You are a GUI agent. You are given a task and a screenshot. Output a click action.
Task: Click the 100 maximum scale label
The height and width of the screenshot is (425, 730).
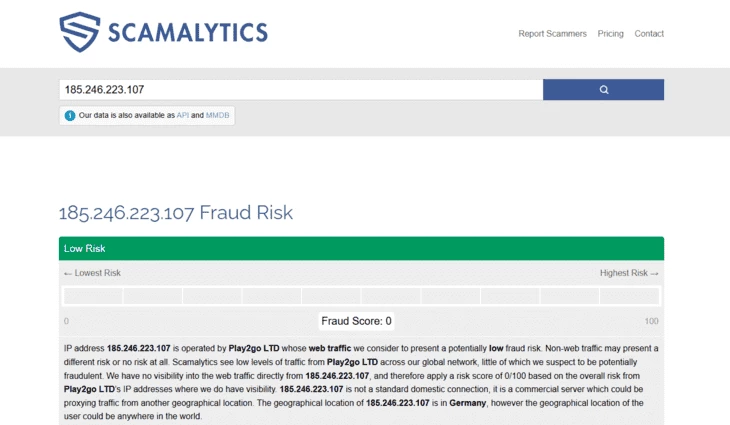[652, 321]
